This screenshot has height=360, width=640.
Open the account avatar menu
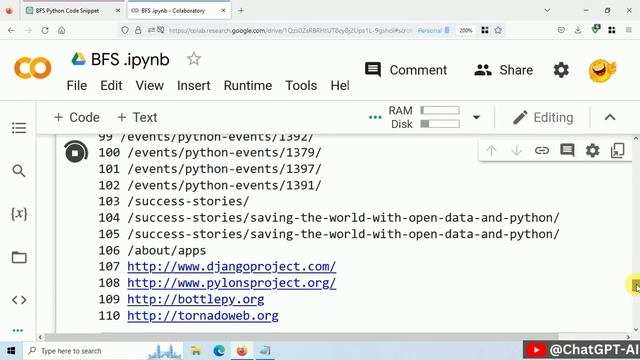click(x=602, y=70)
